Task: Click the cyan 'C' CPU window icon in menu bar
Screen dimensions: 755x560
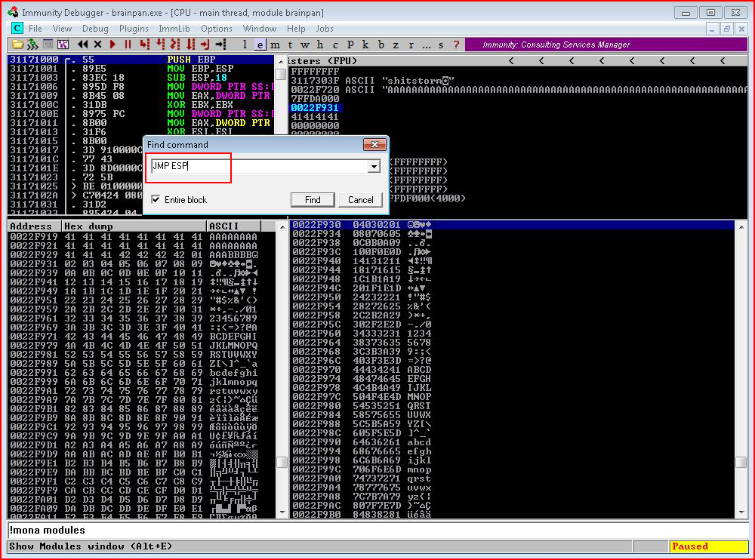Action: [17, 29]
